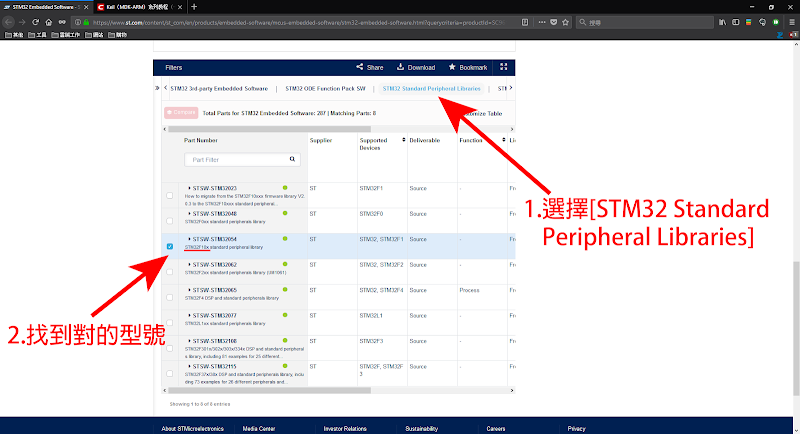
Task: Reload the page with the refresh icon
Action: coord(35,22)
